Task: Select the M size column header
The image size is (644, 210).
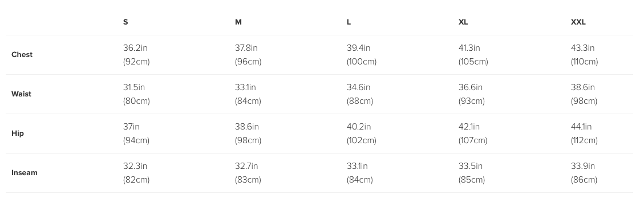Action: [238, 22]
